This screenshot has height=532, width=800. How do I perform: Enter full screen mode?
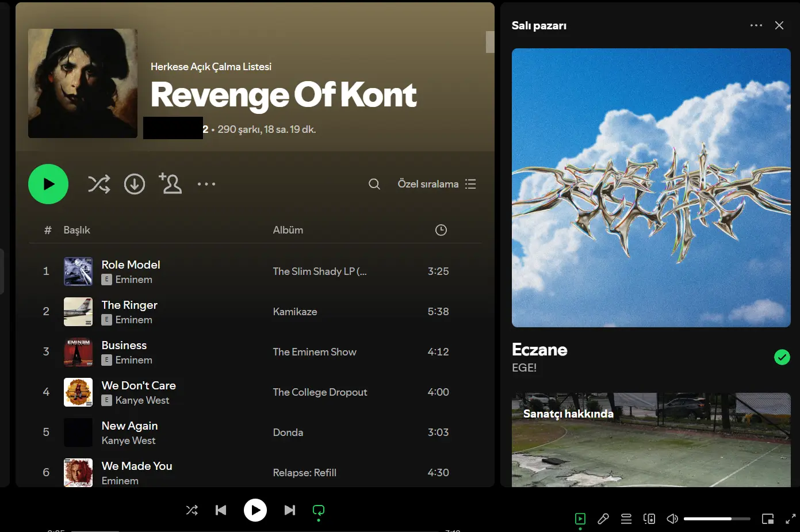pyautogui.click(x=791, y=519)
